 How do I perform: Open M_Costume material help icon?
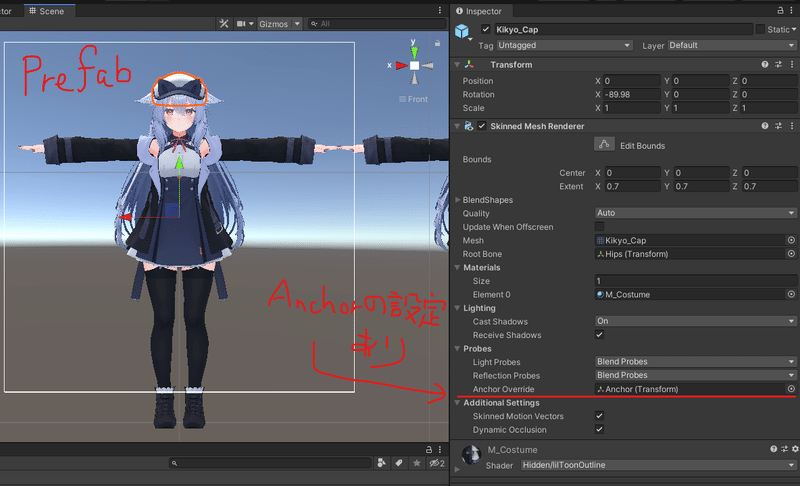pyautogui.click(x=773, y=449)
